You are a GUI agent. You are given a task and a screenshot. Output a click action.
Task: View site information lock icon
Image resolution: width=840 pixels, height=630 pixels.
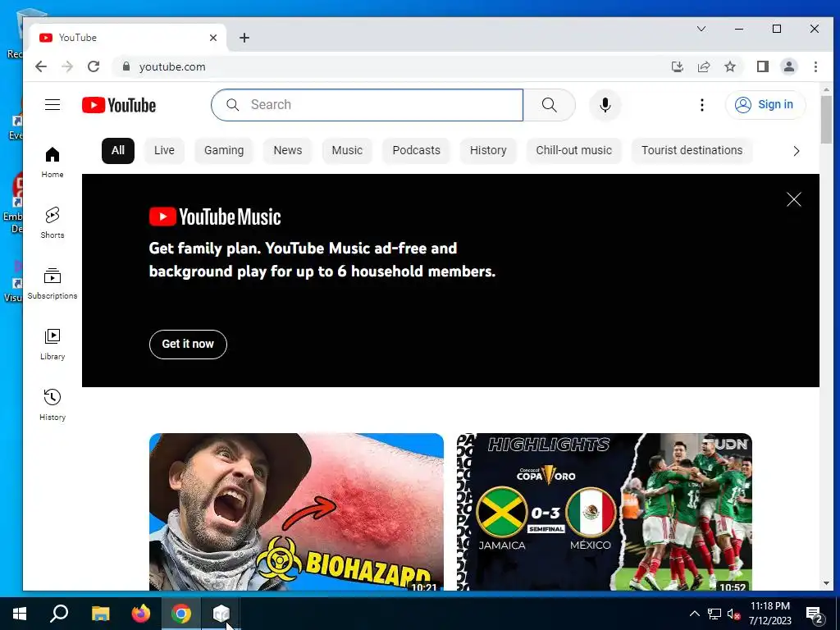[x=126, y=66]
